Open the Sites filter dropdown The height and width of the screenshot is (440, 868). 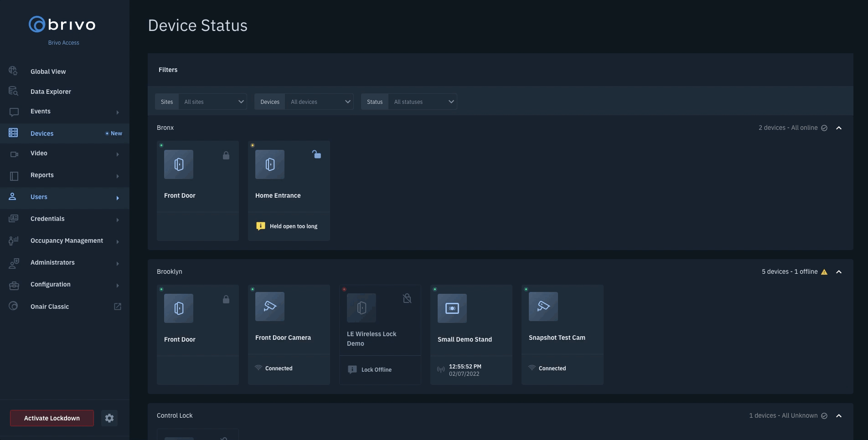pyautogui.click(x=201, y=102)
